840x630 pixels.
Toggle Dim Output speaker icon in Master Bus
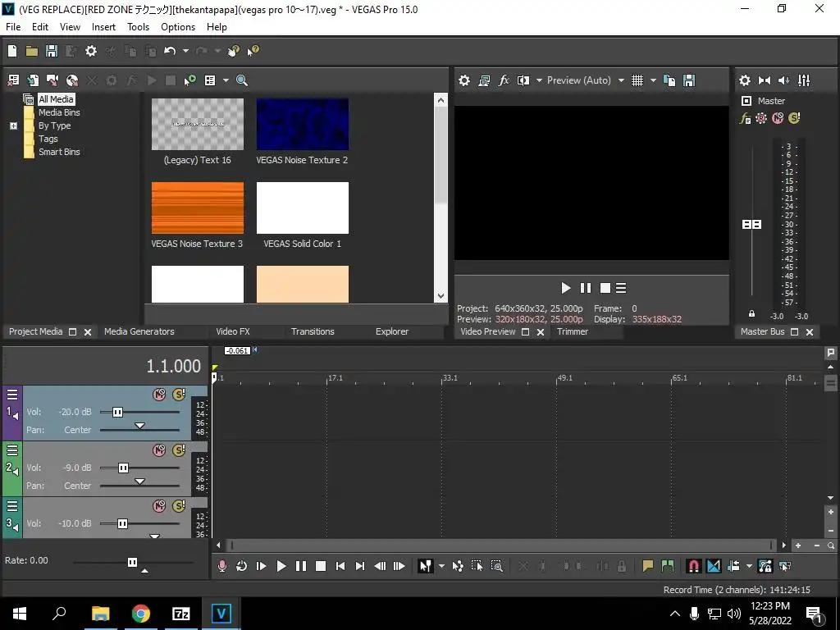click(783, 80)
